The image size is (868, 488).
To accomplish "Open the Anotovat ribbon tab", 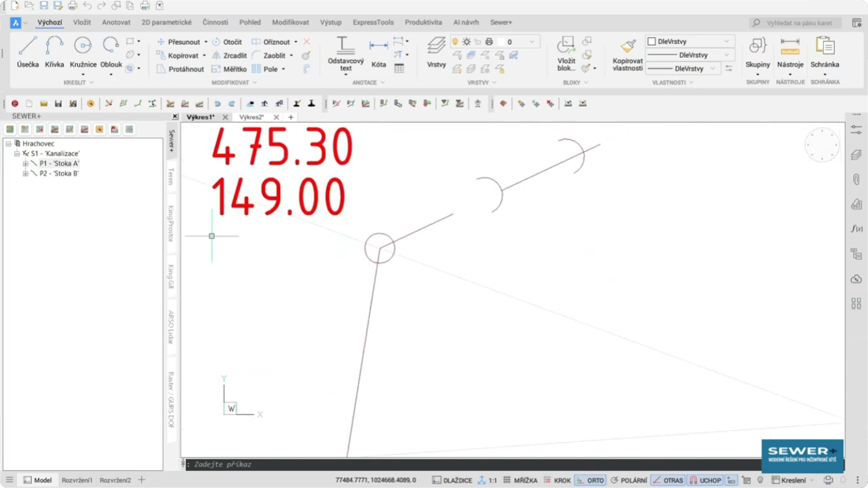I will (116, 22).
